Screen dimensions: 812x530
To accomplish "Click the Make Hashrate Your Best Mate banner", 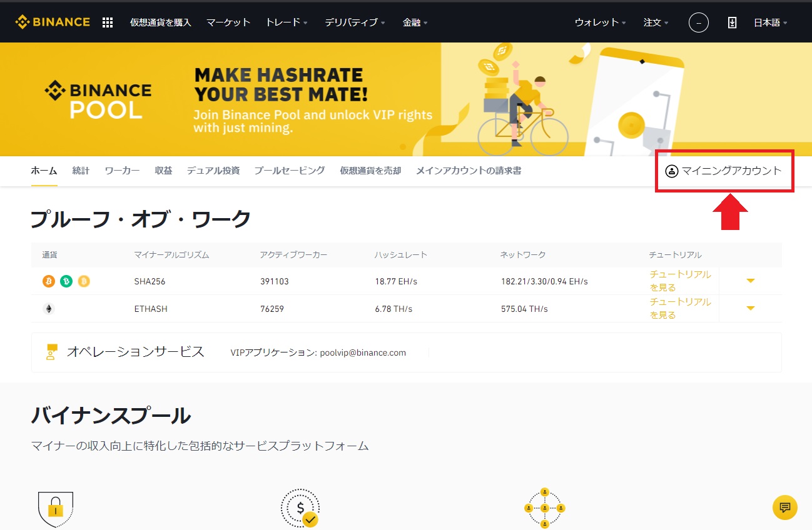I will click(x=406, y=99).
